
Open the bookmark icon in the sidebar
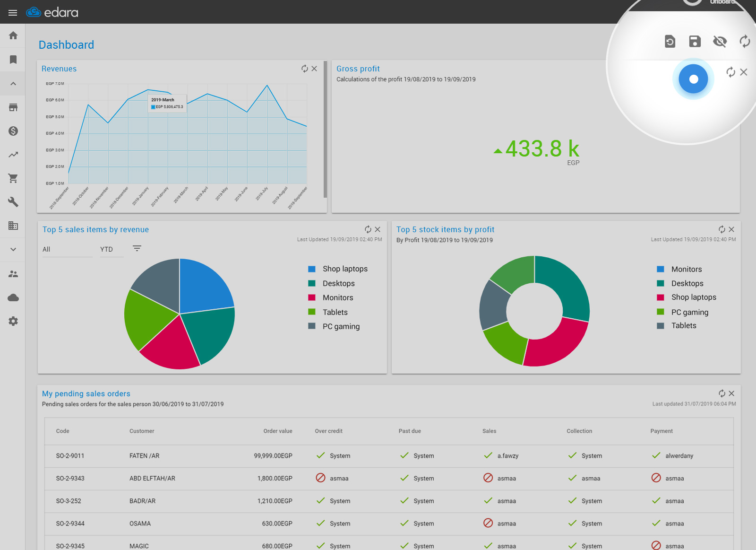13,60
